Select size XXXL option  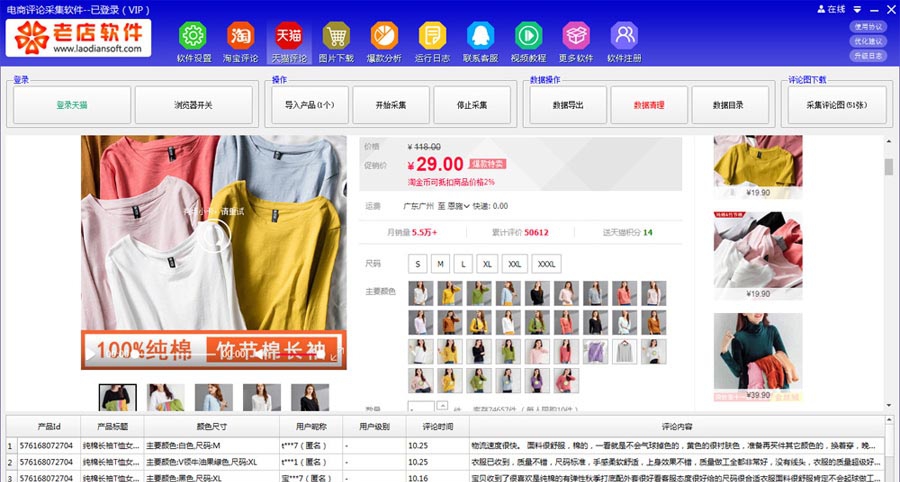546,264
